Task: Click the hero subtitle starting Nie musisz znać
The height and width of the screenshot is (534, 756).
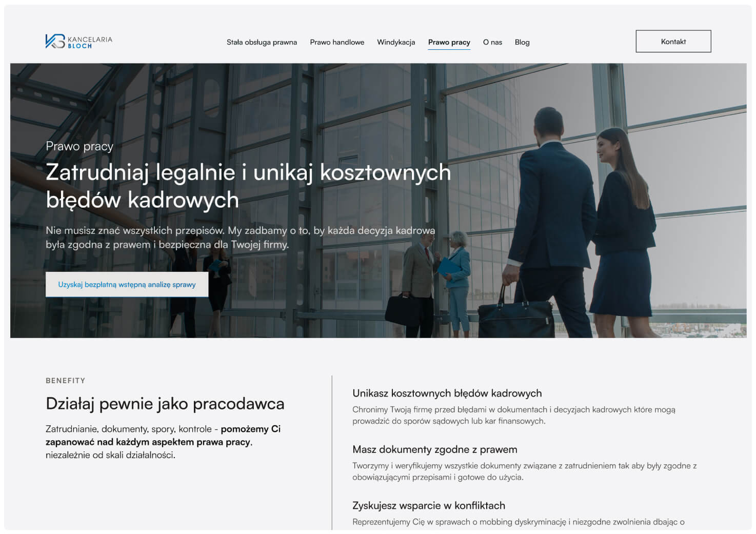Action: [240, 238]
